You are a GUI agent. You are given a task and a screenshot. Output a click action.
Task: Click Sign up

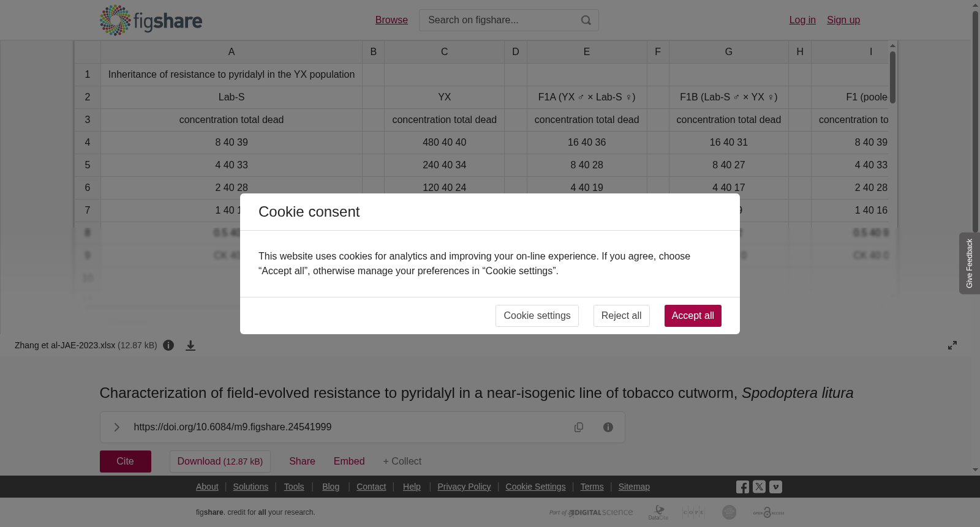(x=843, y=20)
